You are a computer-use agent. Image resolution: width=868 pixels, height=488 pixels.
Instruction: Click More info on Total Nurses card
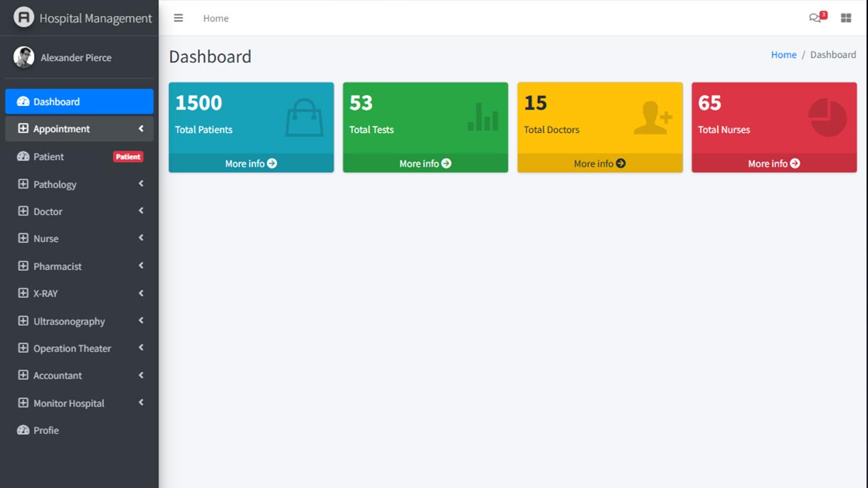[773, 164]
